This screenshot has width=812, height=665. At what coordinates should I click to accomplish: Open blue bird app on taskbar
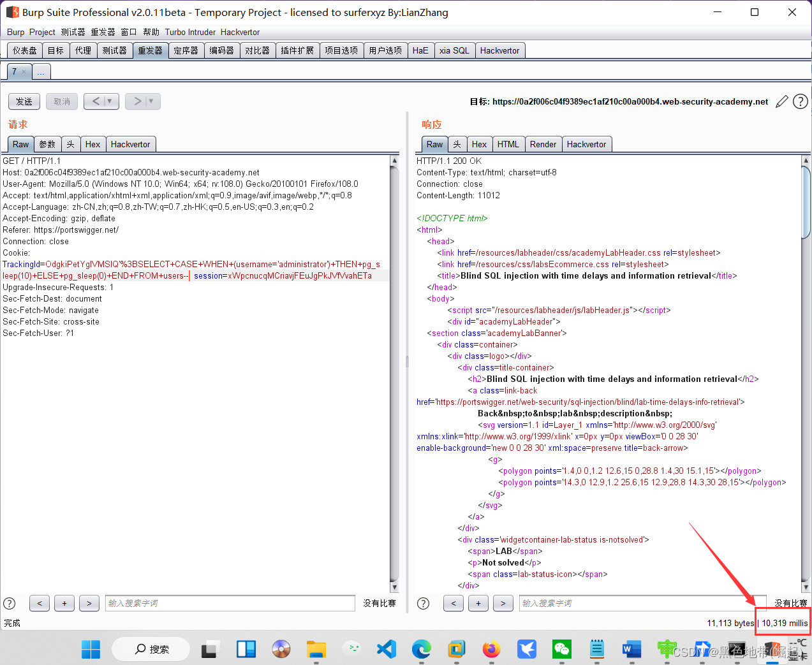click(x=526, y=649)
